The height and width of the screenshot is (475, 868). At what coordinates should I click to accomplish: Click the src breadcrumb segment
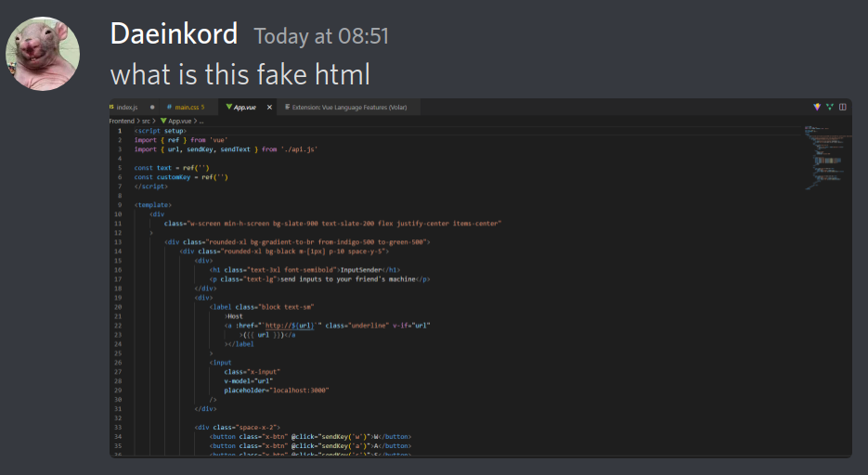[146, 122]
